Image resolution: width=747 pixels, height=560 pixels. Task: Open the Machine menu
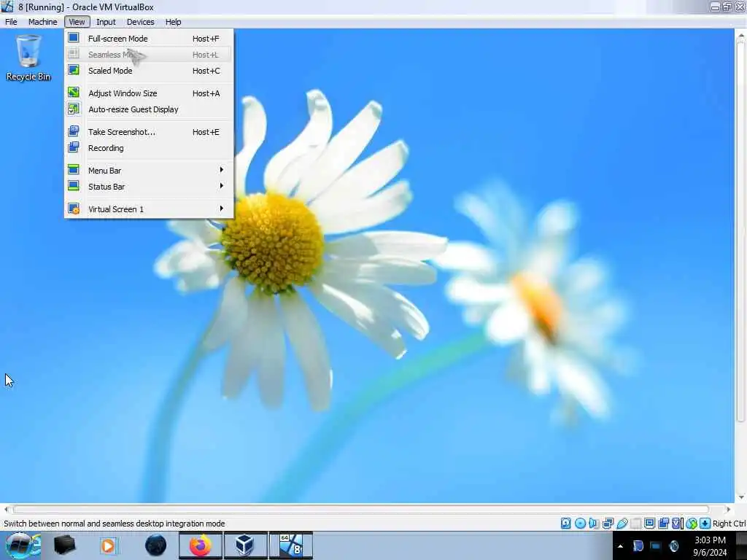[x=42, y=22]
